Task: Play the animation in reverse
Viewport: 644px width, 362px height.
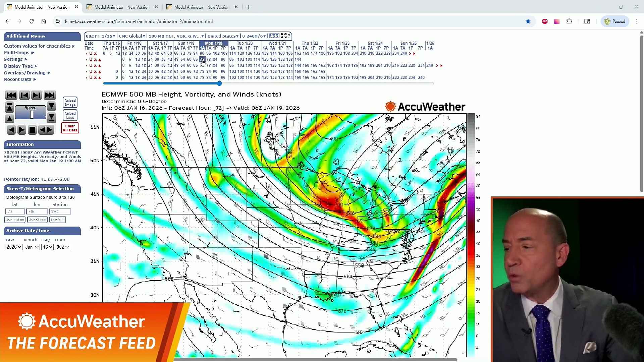Action: point(11,130)
